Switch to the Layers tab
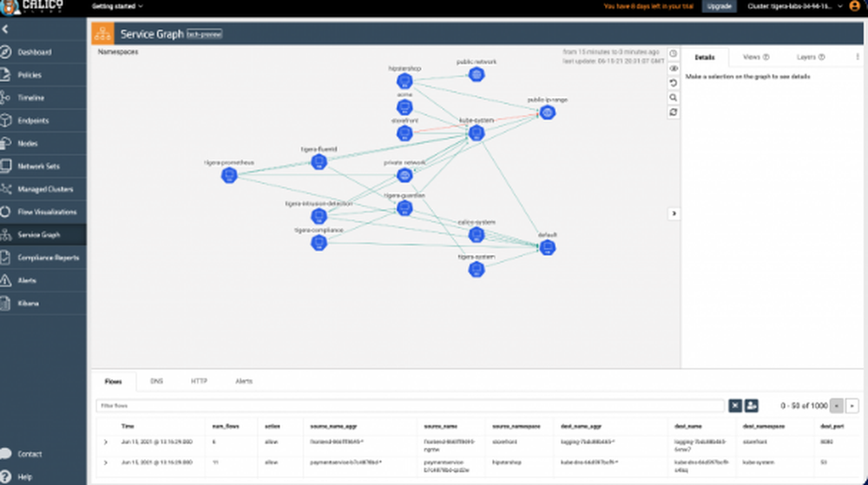868x485 pixels. tap(811, 57)
